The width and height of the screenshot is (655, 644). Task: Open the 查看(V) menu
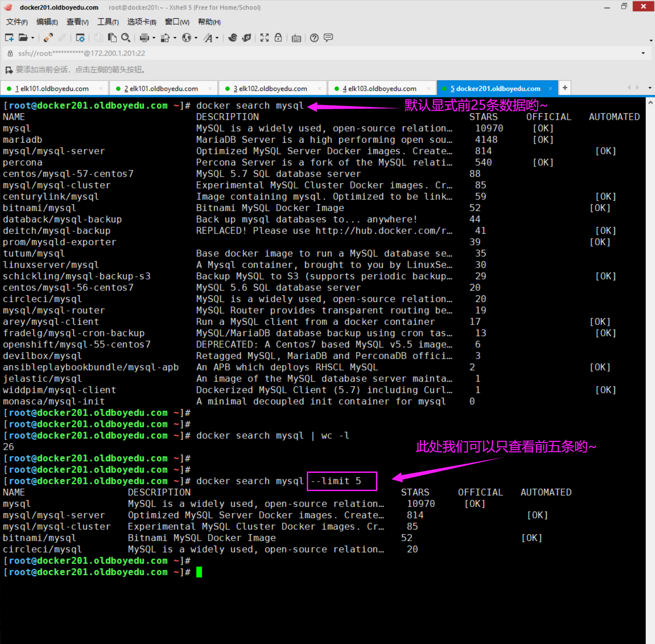click(x=77, y=22)
